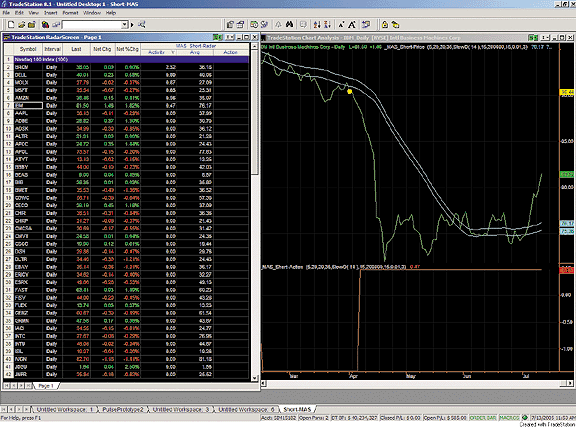Open the Window menu

[92, 13]
